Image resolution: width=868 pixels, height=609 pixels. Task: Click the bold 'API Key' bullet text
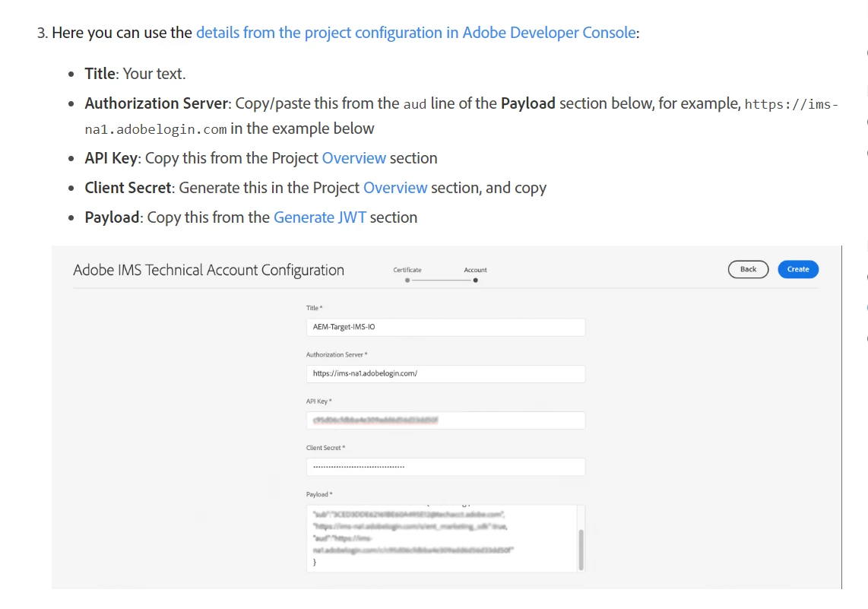111,158
